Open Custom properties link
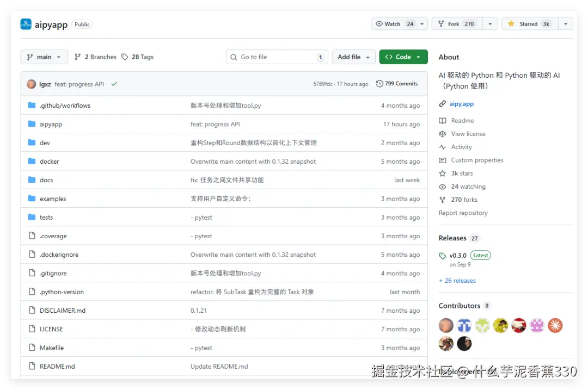 (x=477, y=160)
